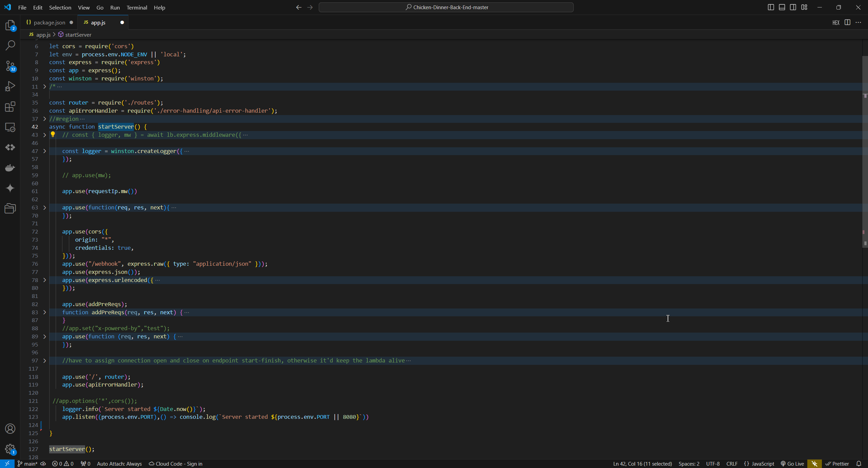Viewport: 868px width, 468px height.
Task: Toggle the Primary Side Bar layout button
Action: click(771, 7)
